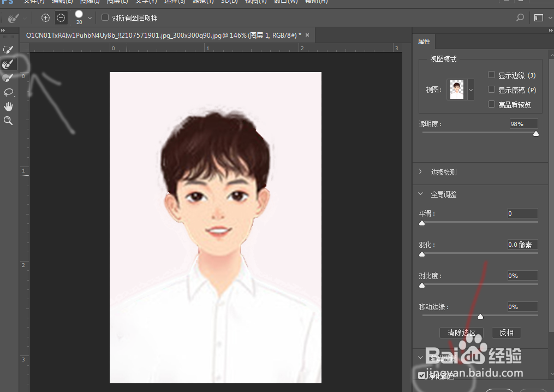Image resolution: width=554 pixels, height=392 pixels.
Task: Enable 对所有图层取样 checkbox
Action: [x=105, y=17]
